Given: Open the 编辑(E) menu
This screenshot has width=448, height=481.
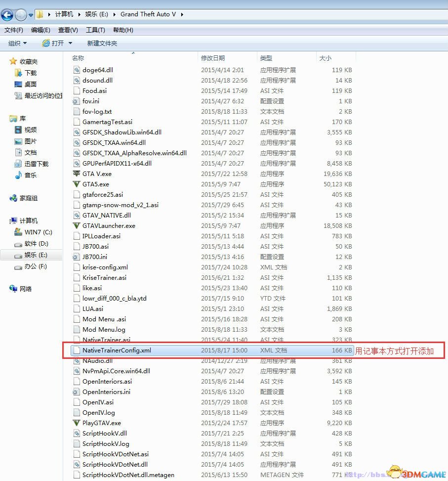Looking at the screenshot, I should coord(41,30).
